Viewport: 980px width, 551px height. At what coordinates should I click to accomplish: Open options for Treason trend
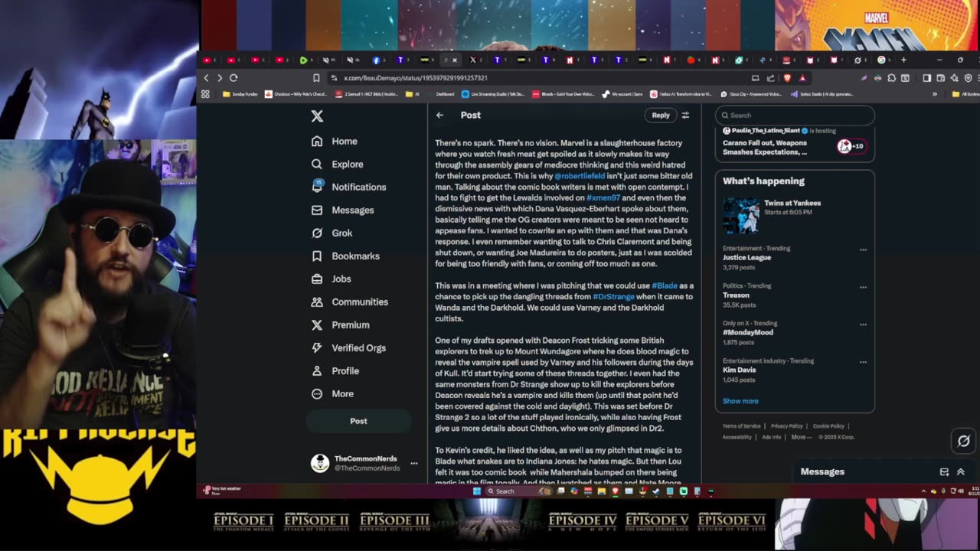coord(863,287)
